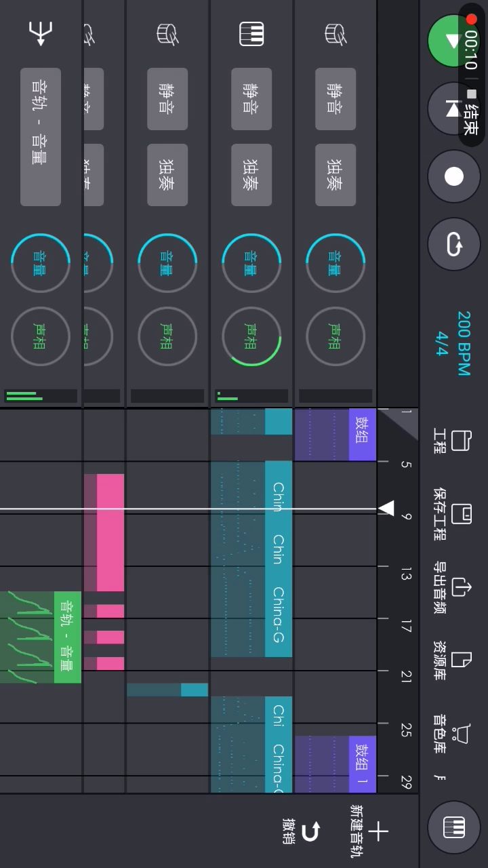Open the 资源库 resource library
Image resolution: width=488 pixels, height=868 pixels.
coord(451,662)
